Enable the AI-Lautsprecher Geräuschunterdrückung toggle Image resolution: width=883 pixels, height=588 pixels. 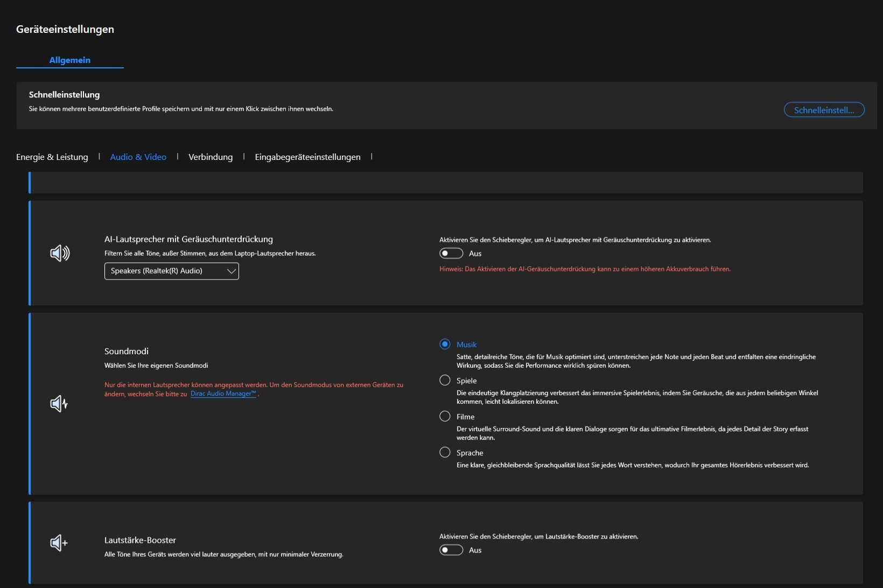[x=451, y=254]
